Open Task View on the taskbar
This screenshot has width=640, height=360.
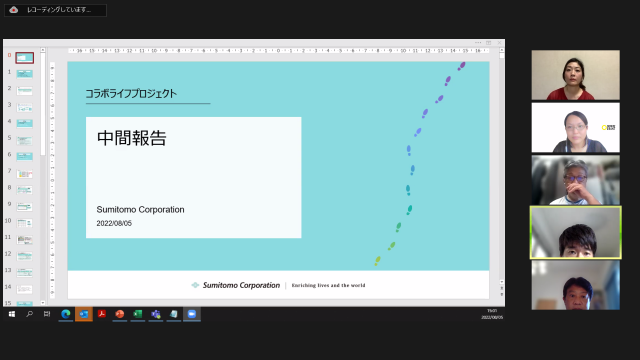[47, 314]
